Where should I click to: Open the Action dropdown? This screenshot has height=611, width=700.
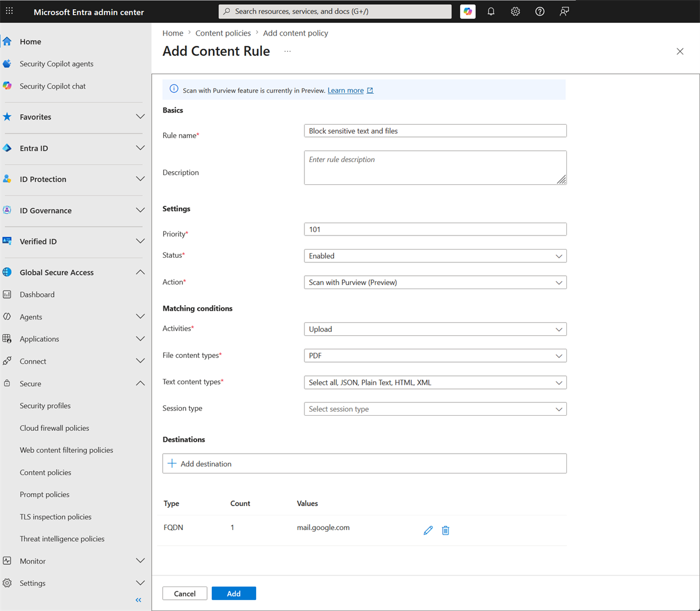point(435,282)
